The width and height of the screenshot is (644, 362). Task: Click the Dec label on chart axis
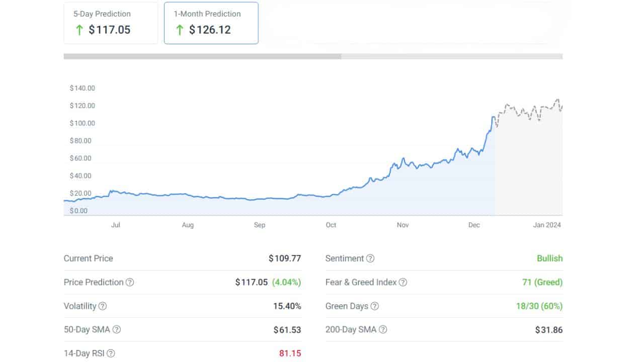tap(474, 225)
